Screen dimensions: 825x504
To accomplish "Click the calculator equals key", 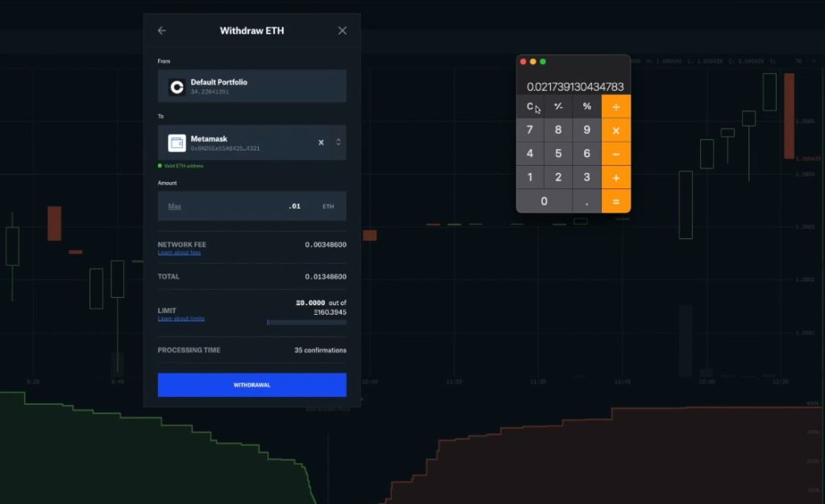I will pos(616,201).
